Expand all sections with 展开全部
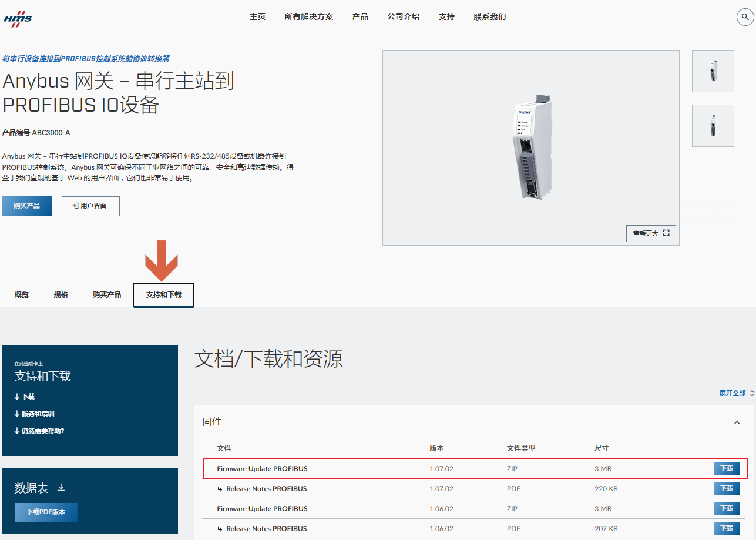Viewport: 756px width, 540px height. (736, 393)
